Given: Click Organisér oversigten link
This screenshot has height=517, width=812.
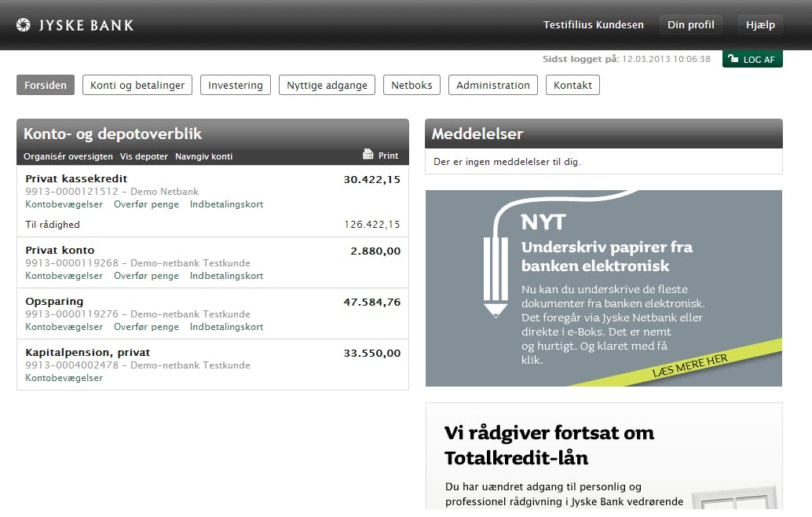Looking at the screenshot, I should 68,156.
